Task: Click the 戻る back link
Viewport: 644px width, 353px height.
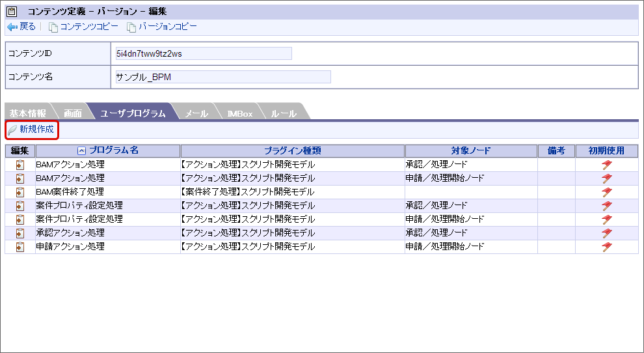Action: pos(27,27)
